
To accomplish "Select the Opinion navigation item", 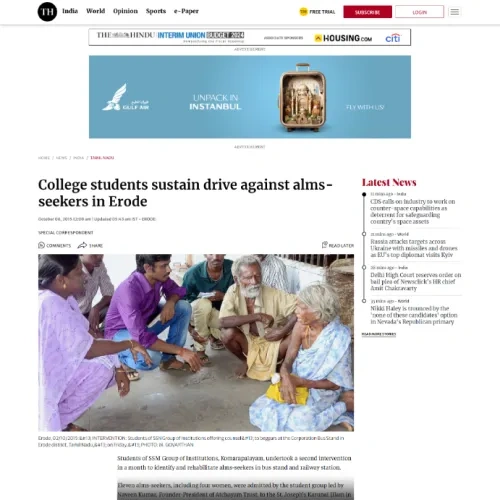I will tap(125, 11).
